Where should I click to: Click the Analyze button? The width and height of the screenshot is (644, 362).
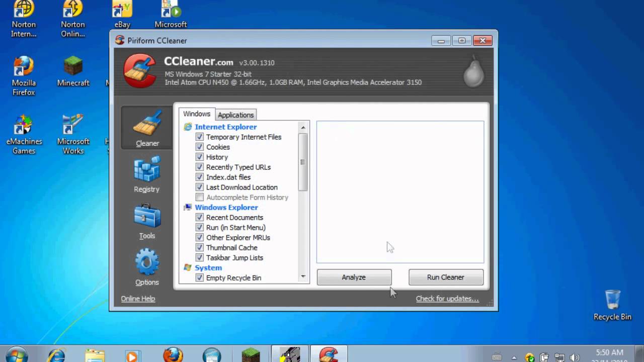pos(354,277)
